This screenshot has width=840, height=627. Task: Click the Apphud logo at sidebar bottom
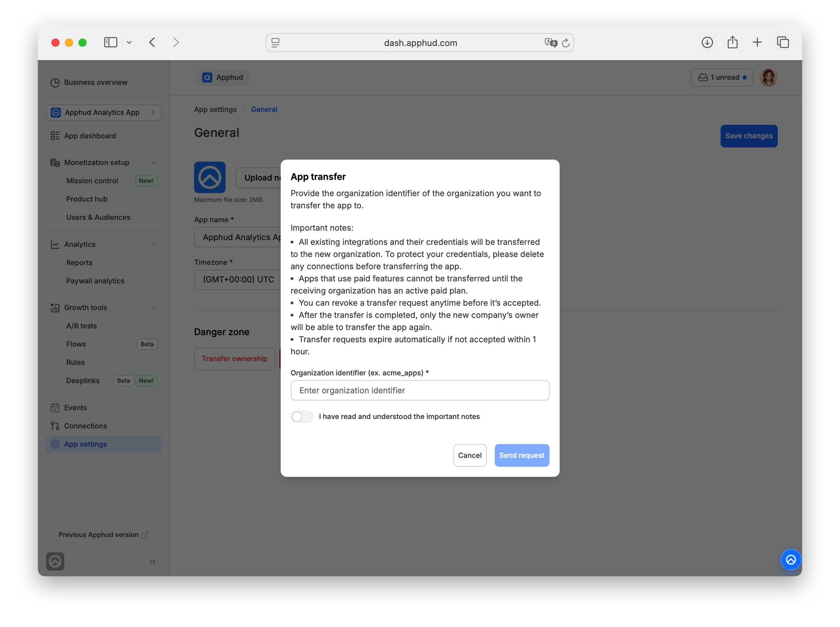click(x=55, y=561)
